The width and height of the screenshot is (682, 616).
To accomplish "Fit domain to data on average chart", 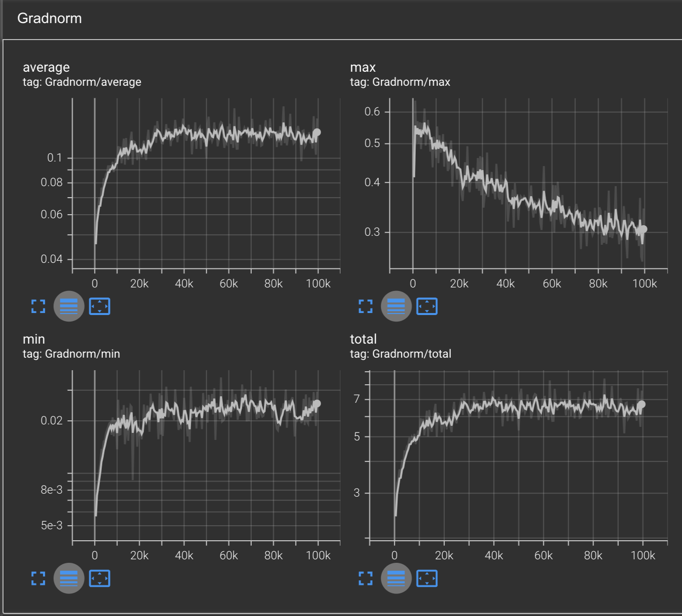I will [99, 306].
